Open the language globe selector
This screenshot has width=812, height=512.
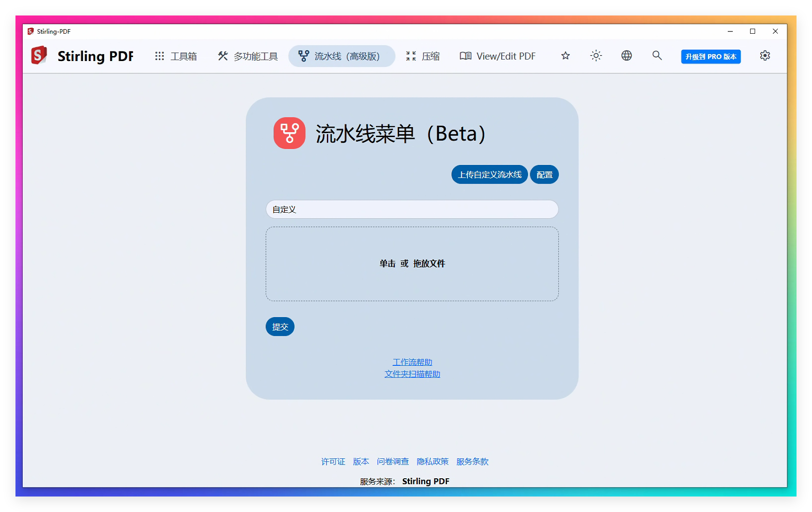[x=626, y=56]
